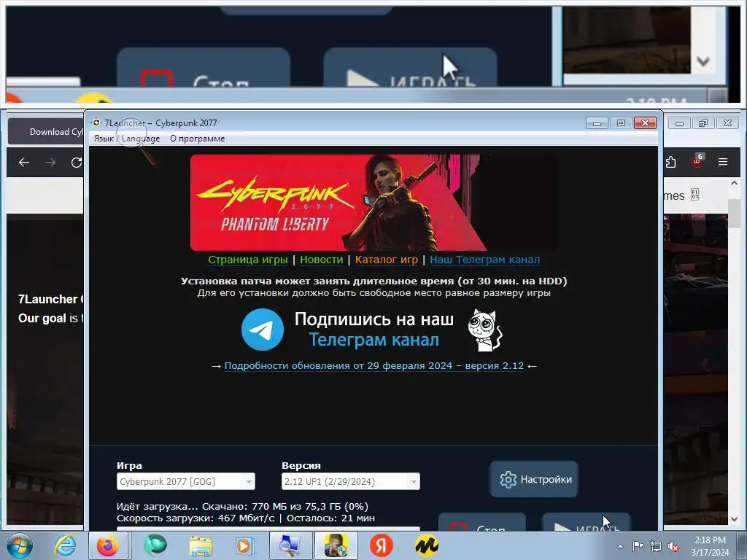The image size is (747, 560).
Task: Click the Скорость загрузки speed text
Action: tap(245, 518)
